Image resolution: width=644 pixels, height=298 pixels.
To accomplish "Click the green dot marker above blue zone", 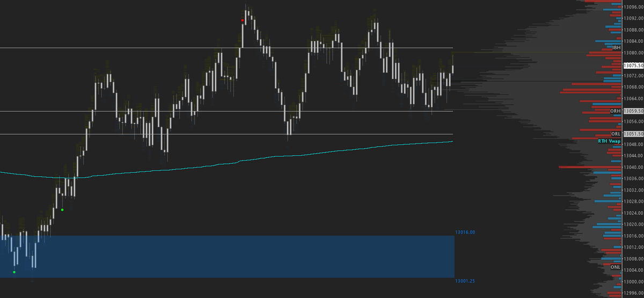I will pos(62,210).
